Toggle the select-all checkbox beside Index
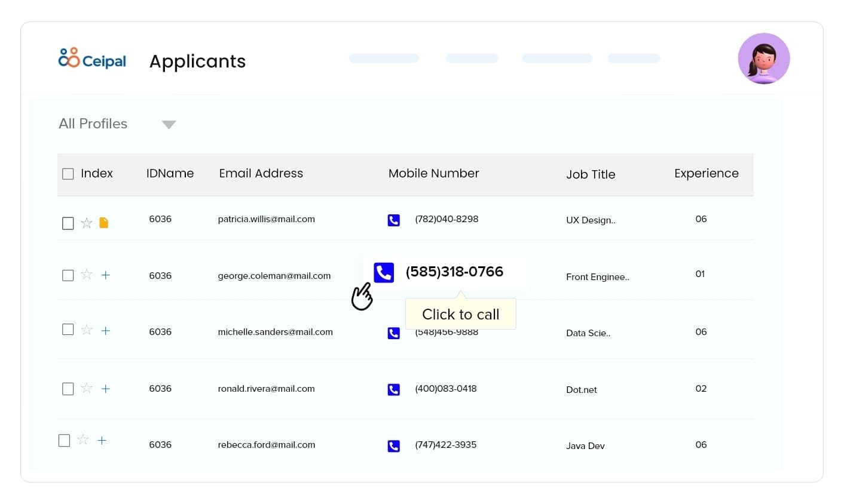The height and width of the screenshot is (504, 844). pos(68,174)
